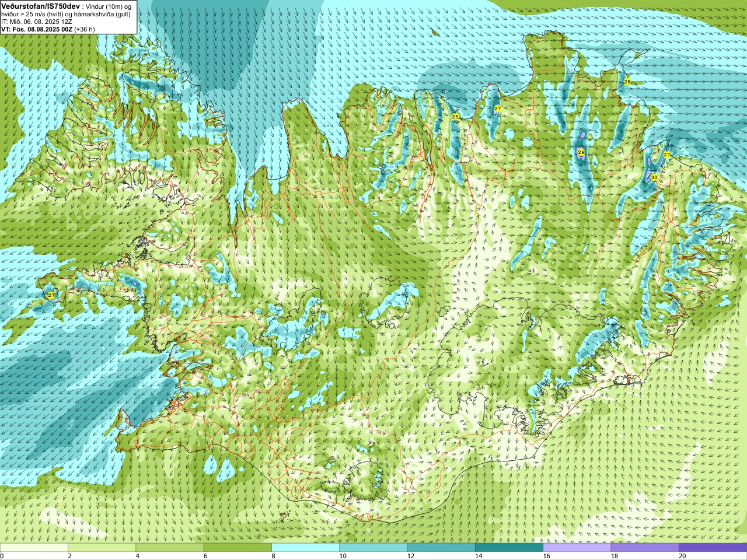
Task: Click the '10' tick label on color scale
Action: [x=343, y=556]
